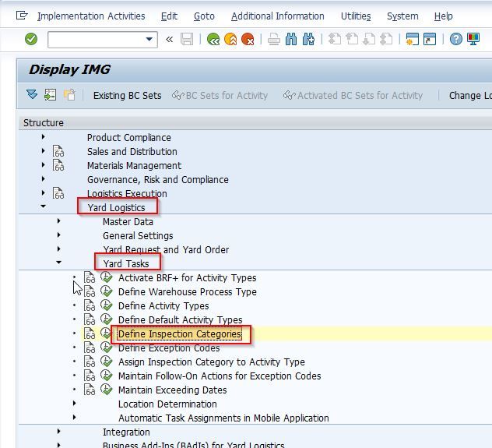Screen dimensions: 492x448
Task: Open the Implementation Activities menu
Action: tap(91, 16)
